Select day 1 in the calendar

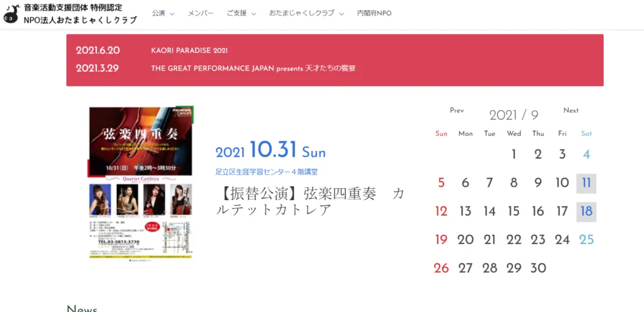514,155
